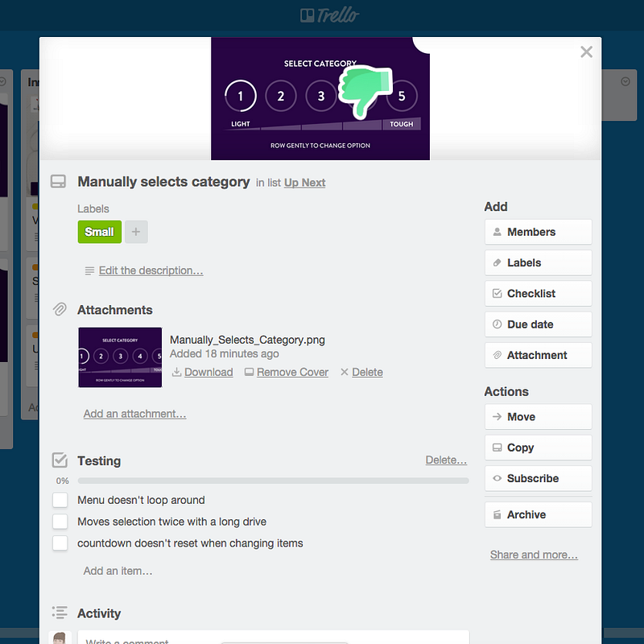Set a Due date from sidebar
The height and width of the screenshot is (644, 644).
tap(538, 324)
